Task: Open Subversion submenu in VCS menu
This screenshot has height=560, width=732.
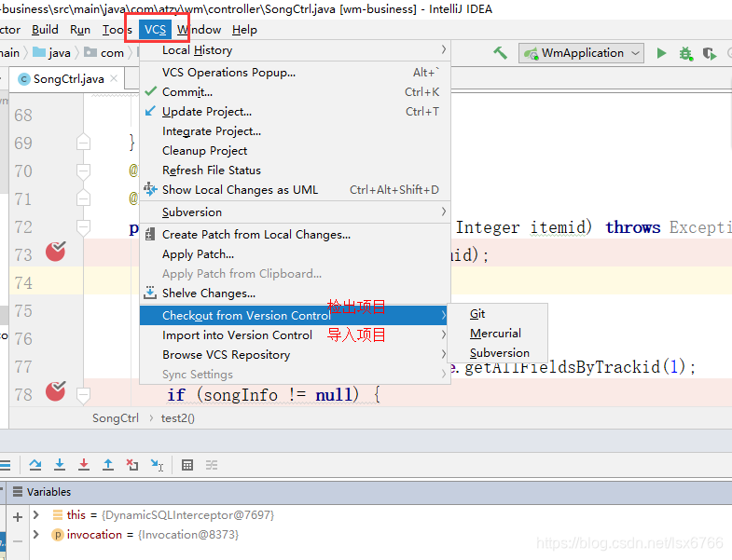Action: click(295, 212)
